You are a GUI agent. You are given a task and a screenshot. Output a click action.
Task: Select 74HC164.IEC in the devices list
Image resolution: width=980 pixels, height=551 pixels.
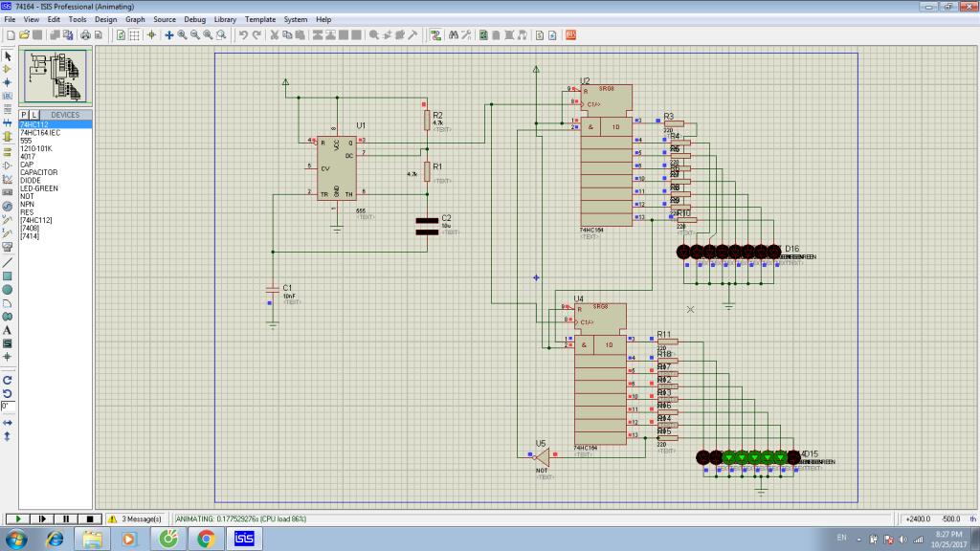(x=40, y=132)
